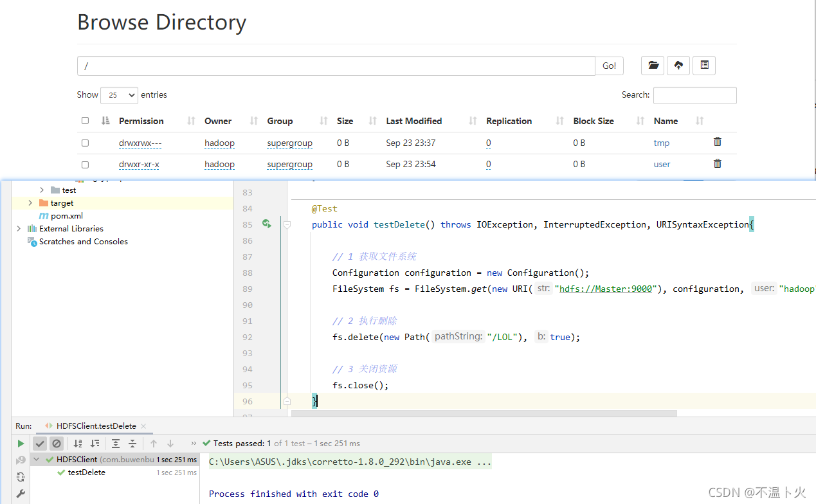Focus the Search input field

click(x=695, y=95)
